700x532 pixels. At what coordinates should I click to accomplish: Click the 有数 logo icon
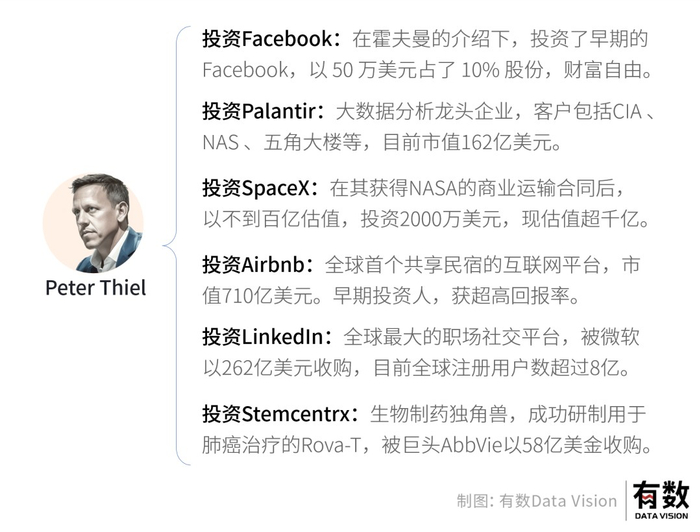pos(660,496)
